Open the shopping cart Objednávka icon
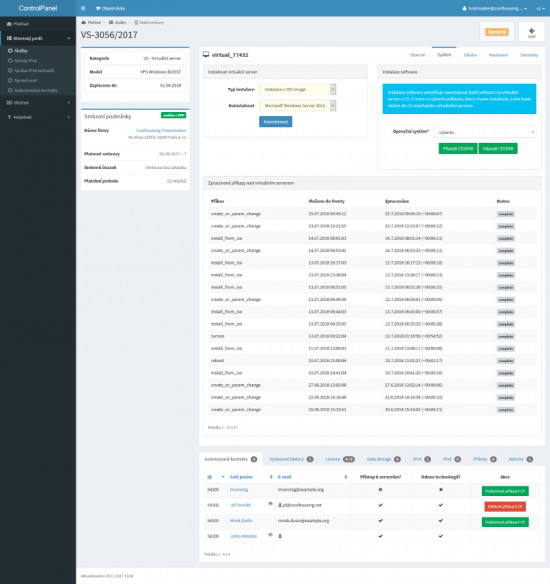Screen dimensions: 550x584 coord(98,8)
